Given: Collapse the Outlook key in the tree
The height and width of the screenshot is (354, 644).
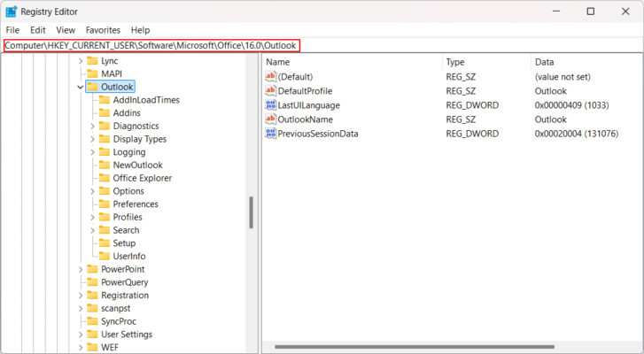Looking at the screenshot, I should click(x=81, y=88).
